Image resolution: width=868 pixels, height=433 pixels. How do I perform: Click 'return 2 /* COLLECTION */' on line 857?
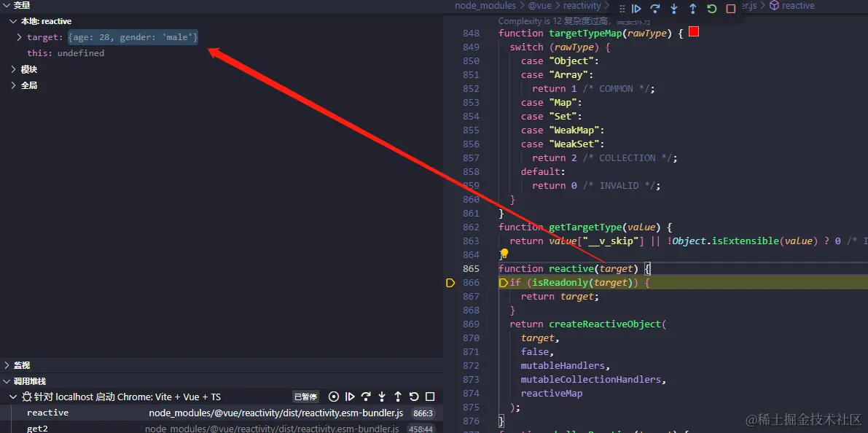(604, 157)
